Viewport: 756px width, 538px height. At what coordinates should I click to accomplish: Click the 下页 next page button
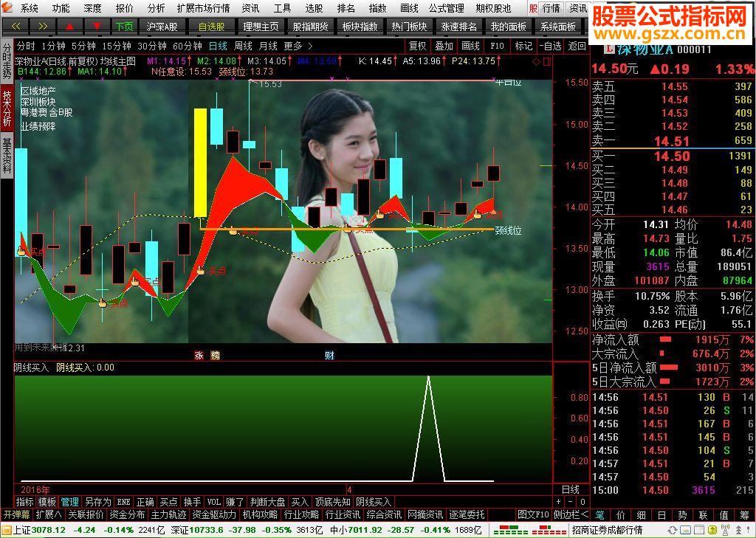pos(124,27)
